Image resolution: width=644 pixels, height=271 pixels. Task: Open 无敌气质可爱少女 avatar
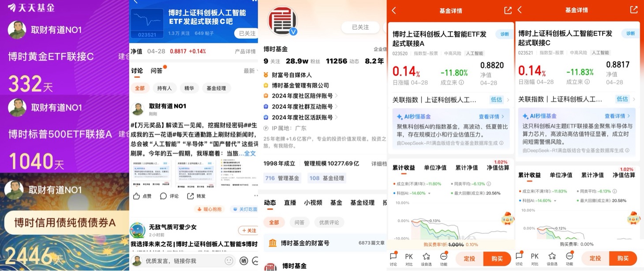[138, 230]
